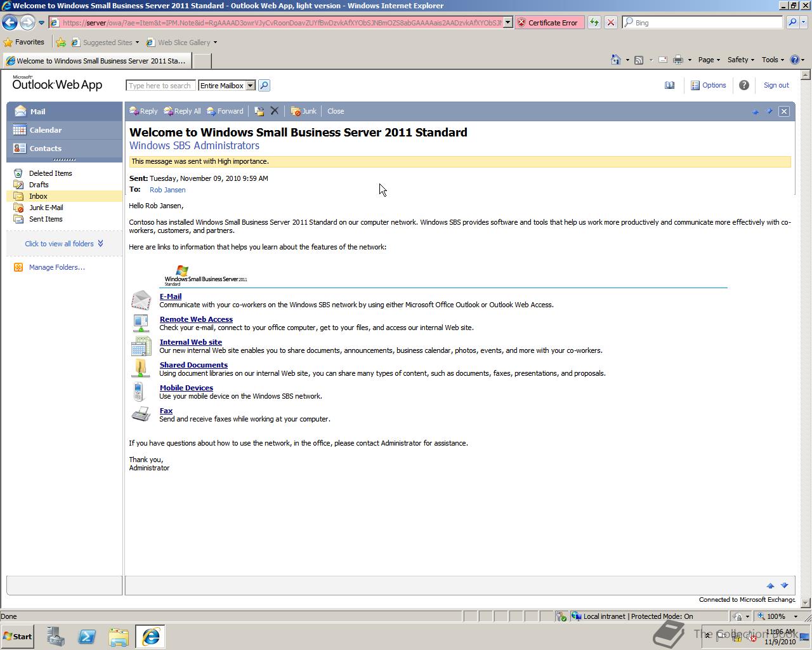Go to previous item arrow in header

pyautogui.click(x=756, y=111)
